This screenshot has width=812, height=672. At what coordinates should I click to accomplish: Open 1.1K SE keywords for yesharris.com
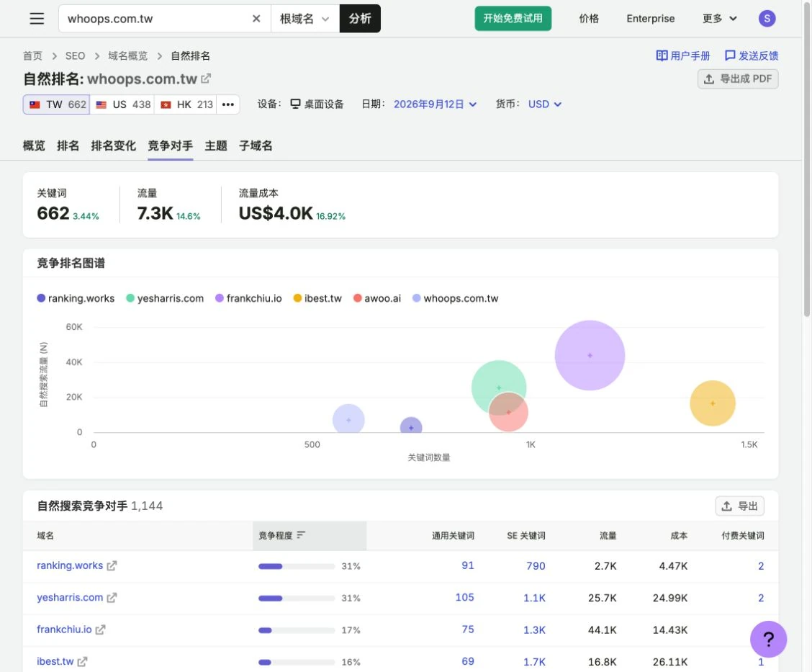pos(534,598)
